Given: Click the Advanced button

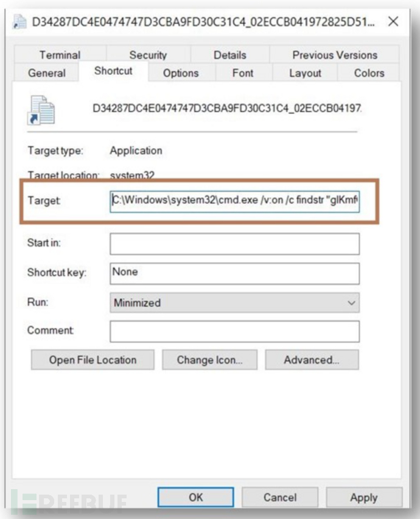Looking at the screenshot, I should pos(312,360).
